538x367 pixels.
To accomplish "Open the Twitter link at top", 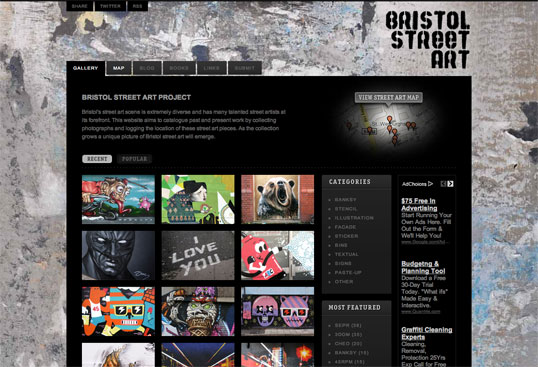I will 110,6.
